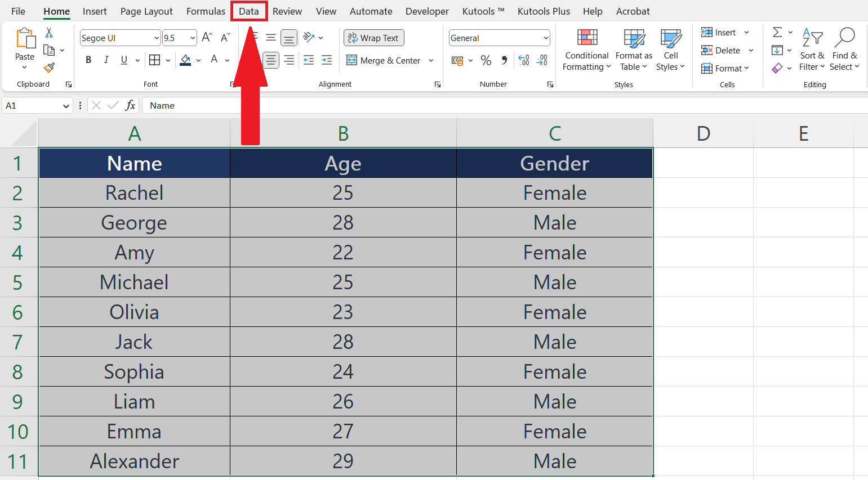Open Conditional Formatting options
The width and height of the screenshot is (868, 480).
586,50
